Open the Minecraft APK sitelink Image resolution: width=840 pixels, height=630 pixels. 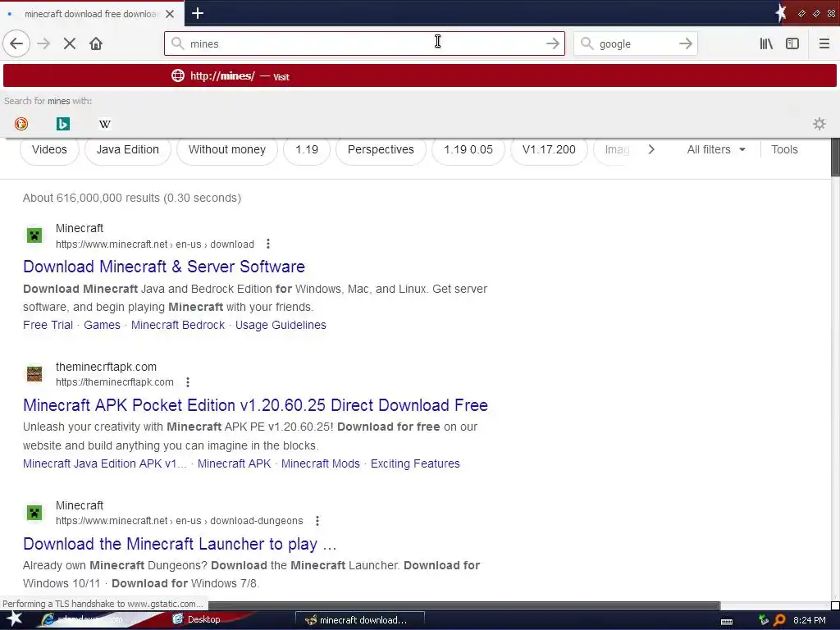tap(234, 463)
